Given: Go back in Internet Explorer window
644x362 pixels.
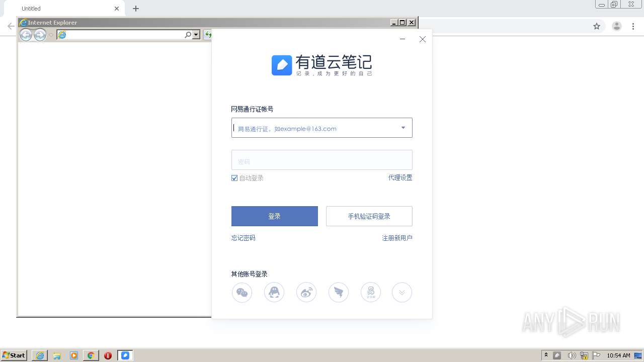Looking at the screenshot, I should [x=26, y=35].
